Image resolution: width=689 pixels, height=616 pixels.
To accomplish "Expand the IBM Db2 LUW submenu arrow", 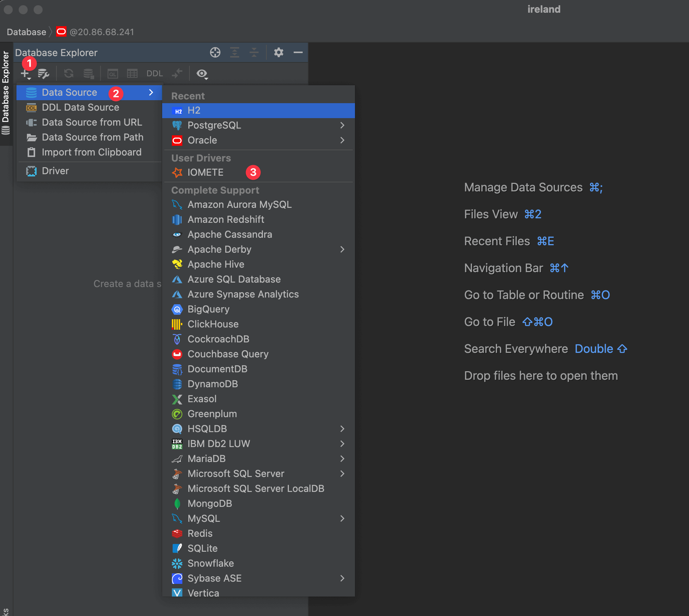I will pyautogui.click(x=342, y=444).
